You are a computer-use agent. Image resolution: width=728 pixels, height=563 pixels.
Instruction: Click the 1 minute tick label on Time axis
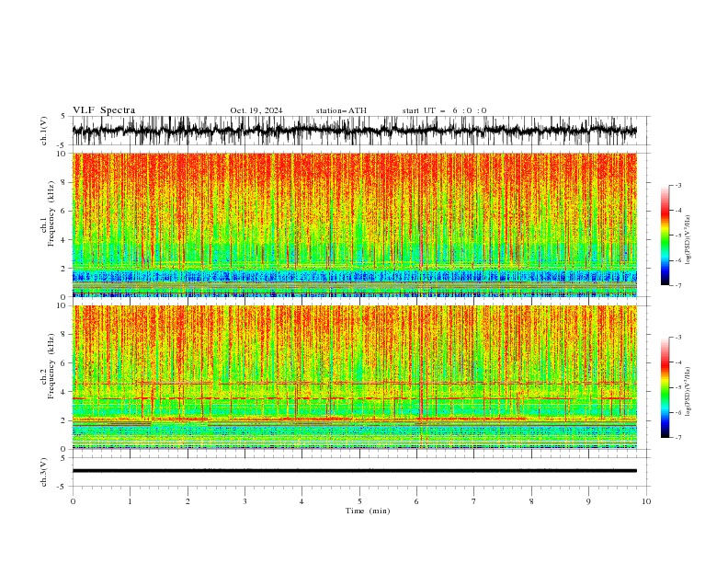[130, 501]
